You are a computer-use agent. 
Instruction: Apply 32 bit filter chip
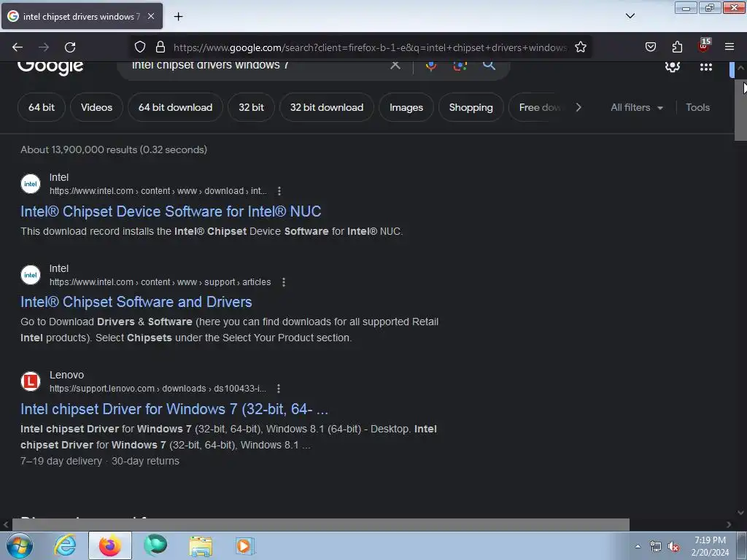pyautogui.click(x=251, y=108)
